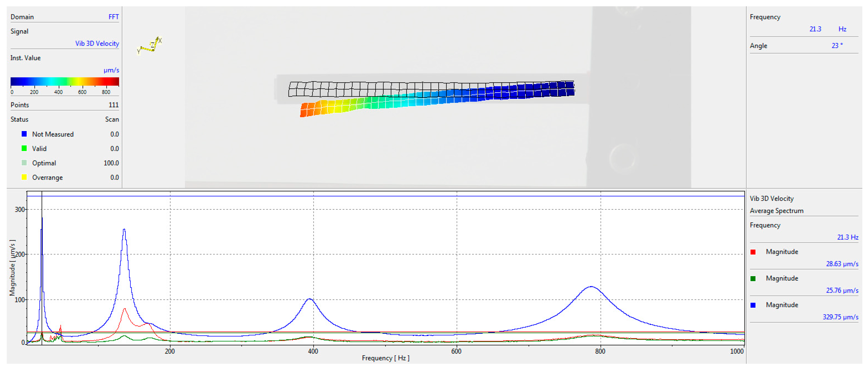Click the green Magnitude legend square

[753, 279]
